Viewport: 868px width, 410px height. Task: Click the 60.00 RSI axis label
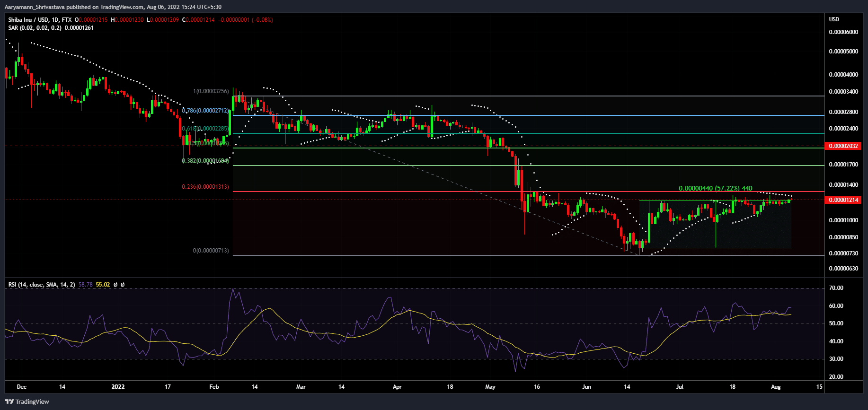click(x=836, y=306)
